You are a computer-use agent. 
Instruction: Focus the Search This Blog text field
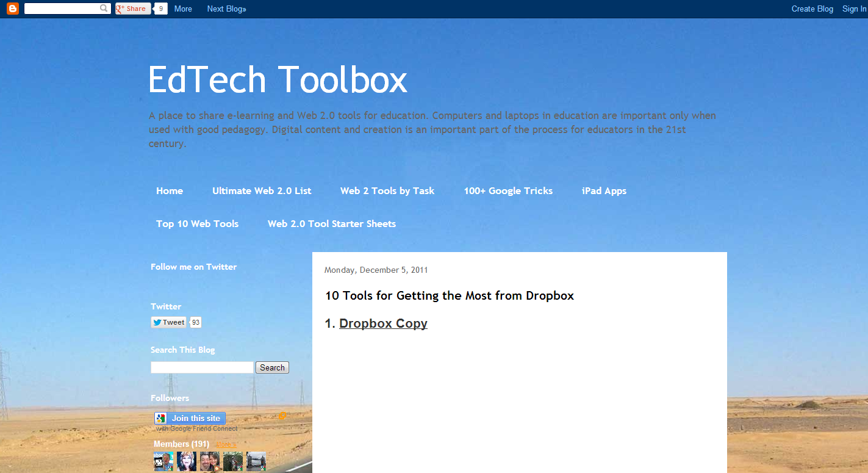202,367
